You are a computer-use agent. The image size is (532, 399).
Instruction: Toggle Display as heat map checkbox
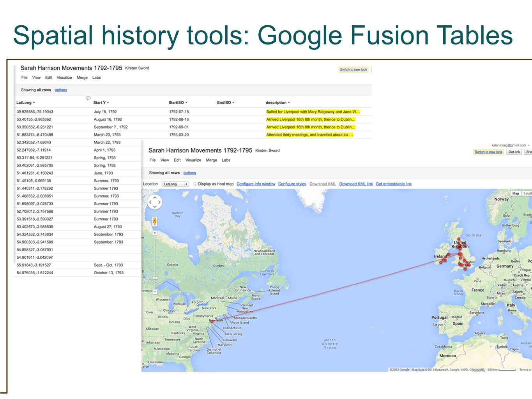pyautogui.click(x=195, y=184)
